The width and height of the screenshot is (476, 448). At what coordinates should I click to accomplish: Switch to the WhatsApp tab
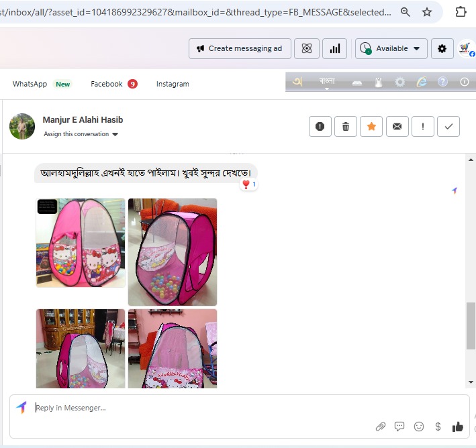[30, 84]
